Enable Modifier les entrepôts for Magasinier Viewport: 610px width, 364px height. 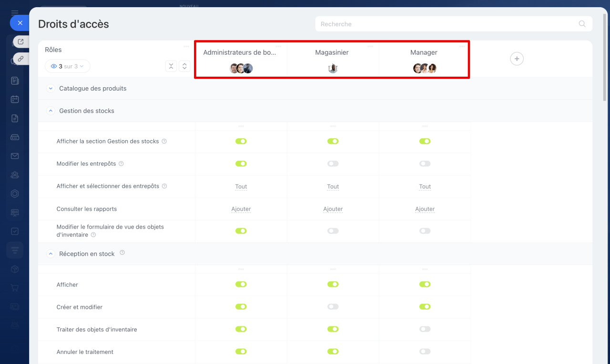[333, 163]
